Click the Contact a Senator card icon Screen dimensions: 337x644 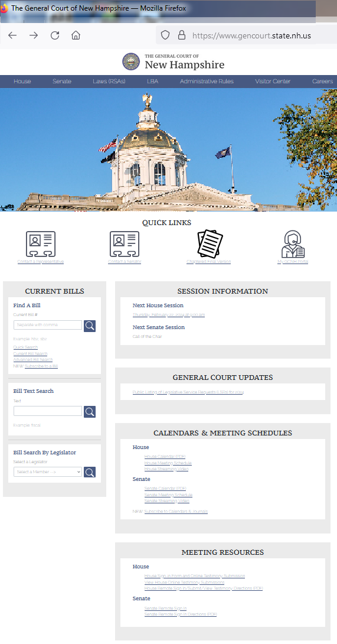click(125, 244)
